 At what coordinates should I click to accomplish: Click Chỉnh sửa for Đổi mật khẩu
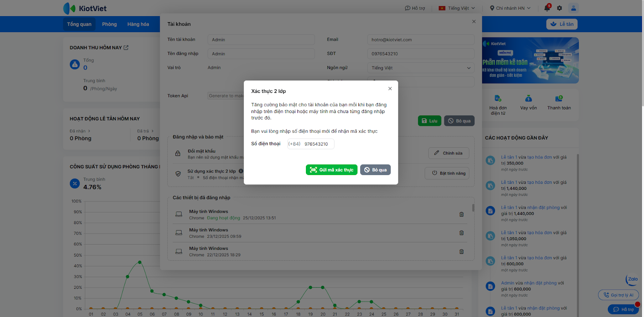449,153
